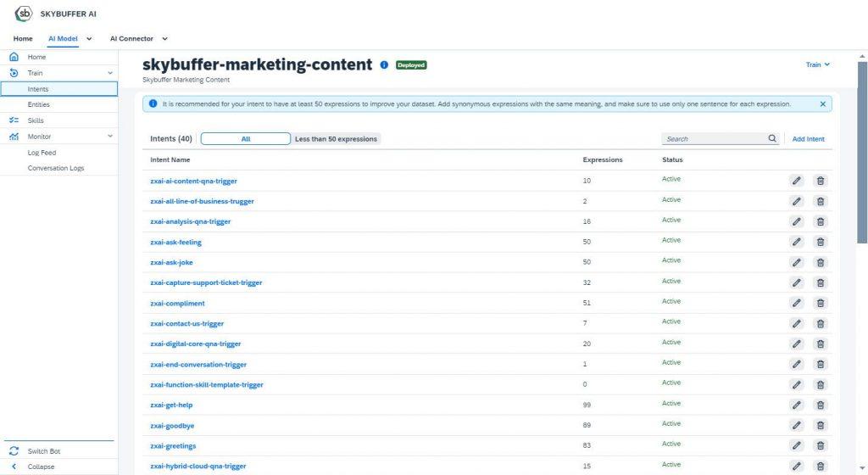Image resolution: width=868 pixels, height=475 pixels.
Task: Edit the zxai-end-conversation-trigger intent
Action: [797, 364]
